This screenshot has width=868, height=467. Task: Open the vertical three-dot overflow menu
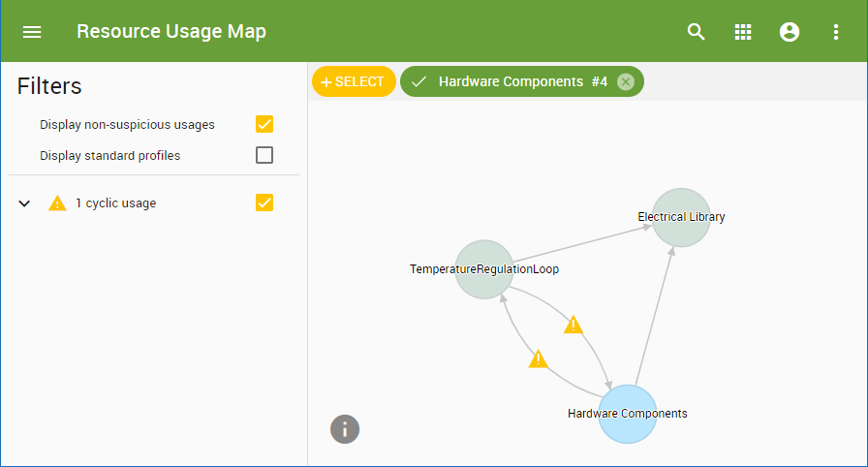[836, 32]
